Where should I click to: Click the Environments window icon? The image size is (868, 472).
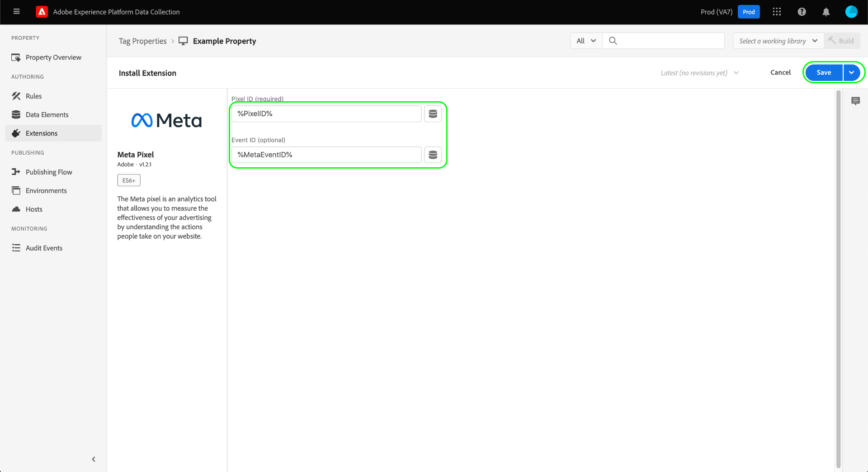pos(16,190)
